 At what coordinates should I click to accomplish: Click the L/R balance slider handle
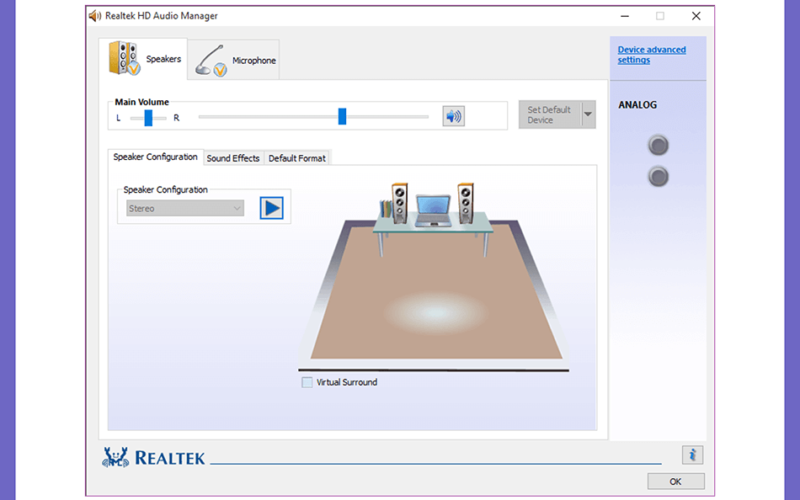point(148,118)
